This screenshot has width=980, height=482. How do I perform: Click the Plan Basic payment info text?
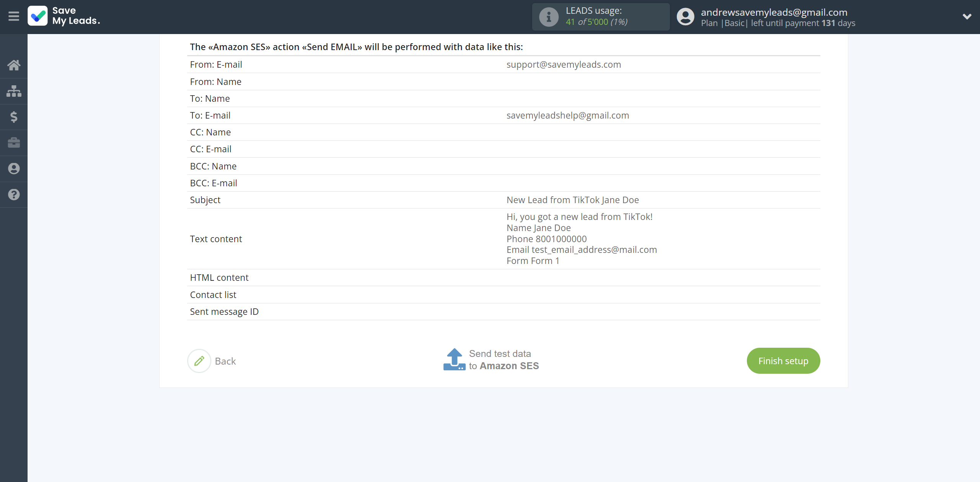coord(778,23)
